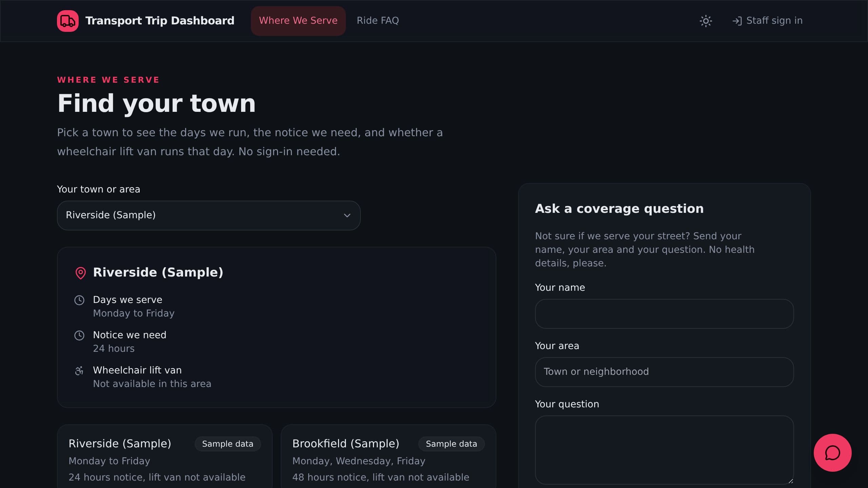Viewport: 868px width, 488px height.
Task: Click the Staff sign in arrow icon
Action: [737, 21]
